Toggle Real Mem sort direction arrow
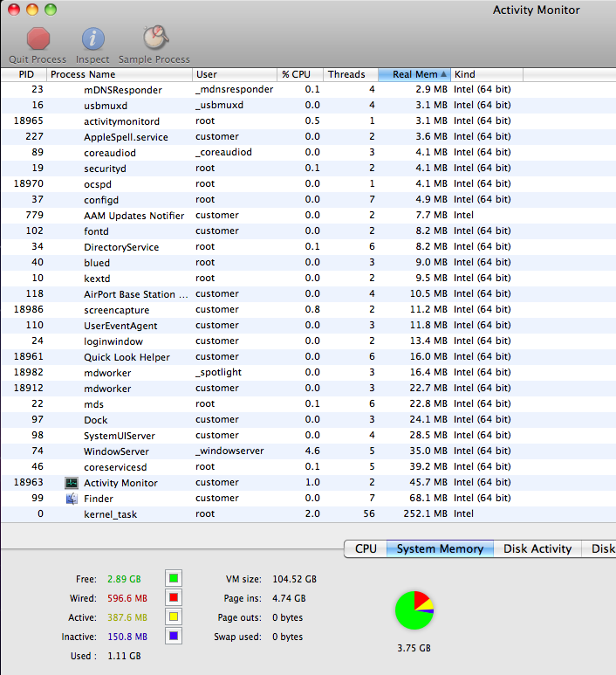The height and width of the screenshot is (675, 616). [443, 74]
